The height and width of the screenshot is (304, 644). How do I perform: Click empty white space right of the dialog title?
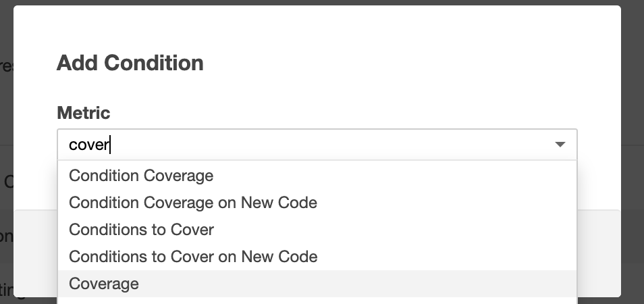pos(405,64)
